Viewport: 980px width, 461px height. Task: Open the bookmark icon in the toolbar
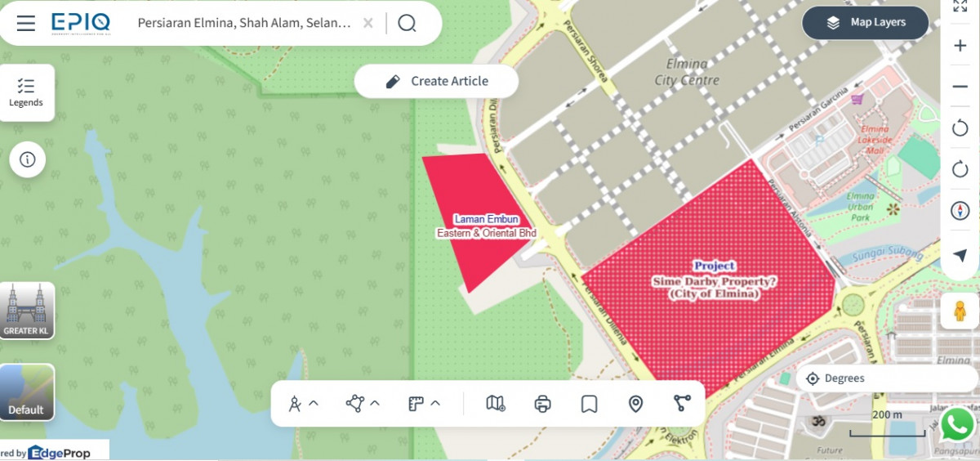pyautogui.click(x=590, y=403)
